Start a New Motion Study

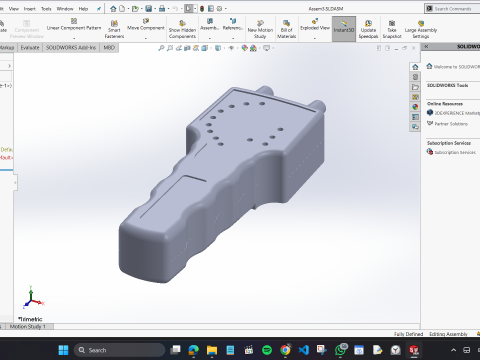click(x=260, y=29)
